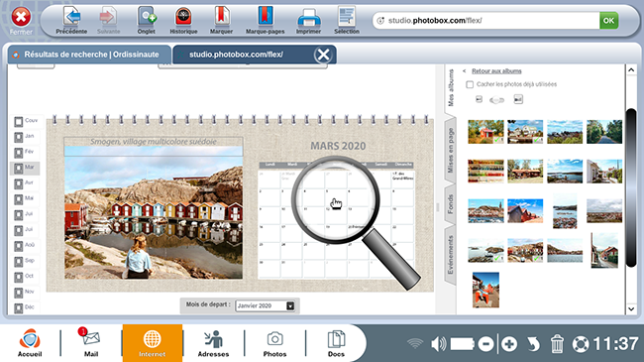This screenshot has height=362, width=644.
Task: Click the battery indicator
Action: (x=463, y=344)
